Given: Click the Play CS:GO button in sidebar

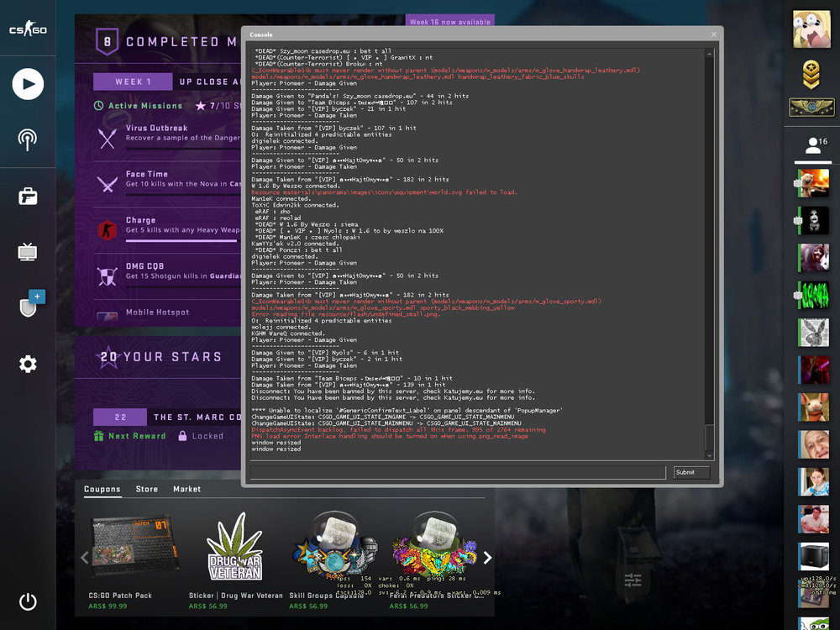Looking at the screenshot, I should tap(28, 84).
